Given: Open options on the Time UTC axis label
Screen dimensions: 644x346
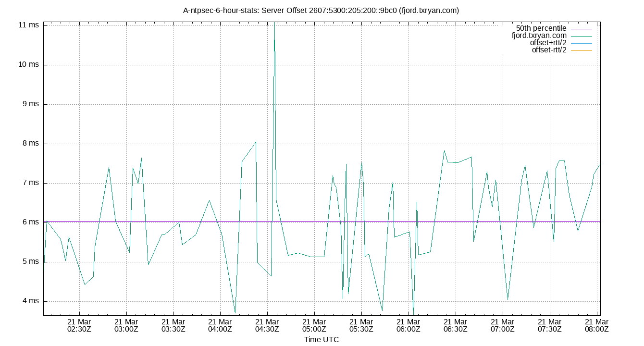Looking at the screenshot, I should pos(322,339).
